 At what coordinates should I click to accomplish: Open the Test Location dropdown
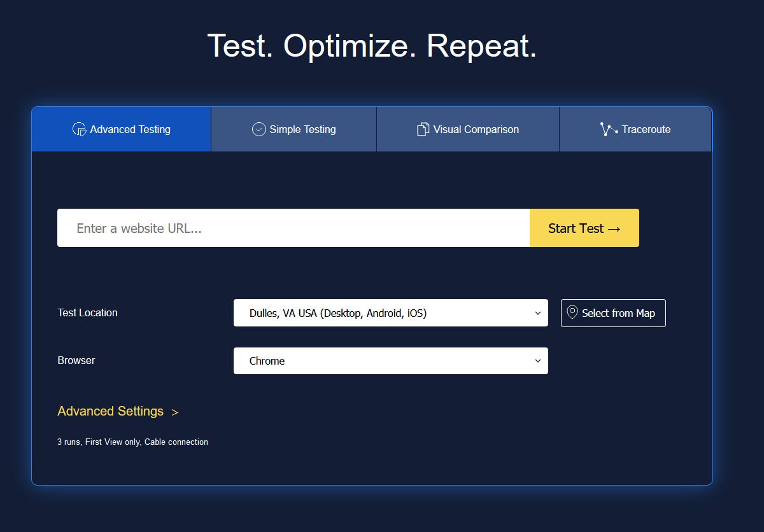(x=391, y=313)
